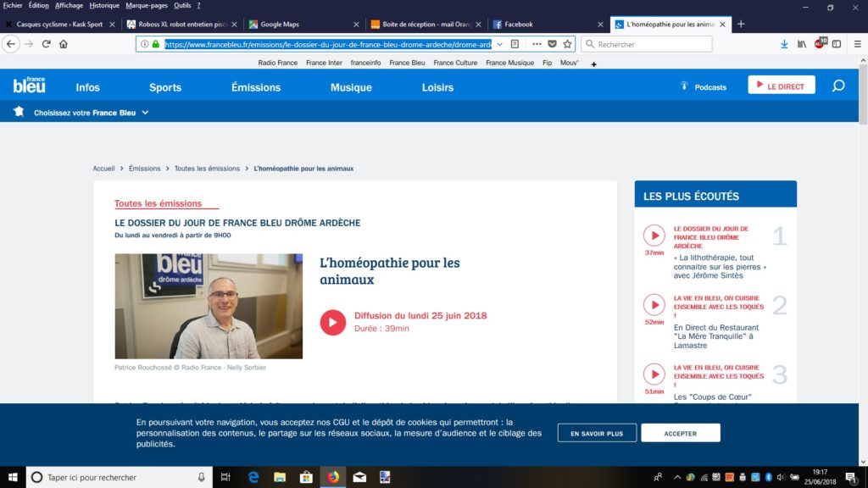
Task: Bookmark this page with the star icon
Action: 567,44
